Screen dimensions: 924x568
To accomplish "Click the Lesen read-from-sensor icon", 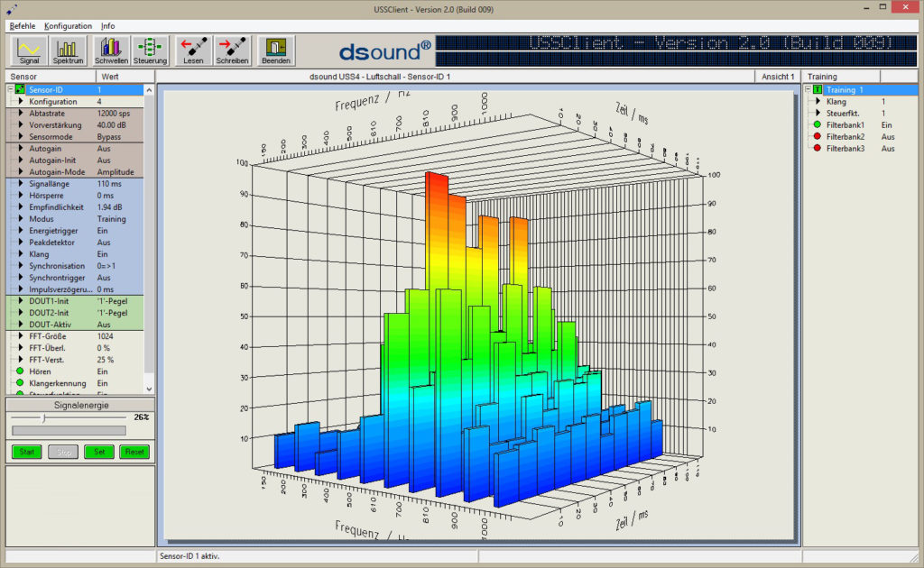I will tap(193, 50).
